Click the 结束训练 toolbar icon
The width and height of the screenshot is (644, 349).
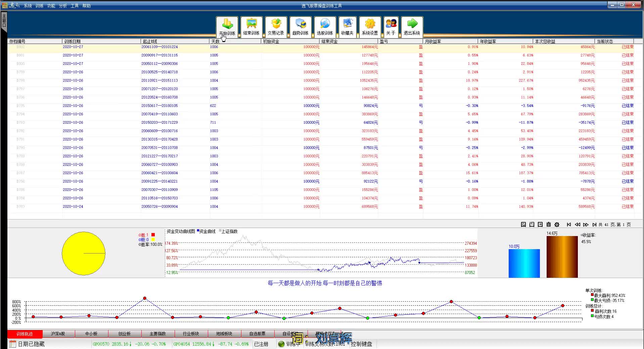coord(251,27)
